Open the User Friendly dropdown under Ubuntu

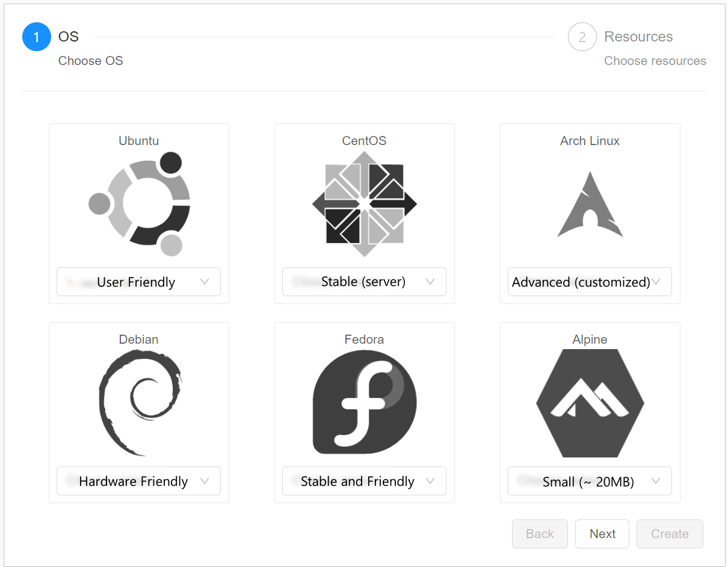coord(138,282)
